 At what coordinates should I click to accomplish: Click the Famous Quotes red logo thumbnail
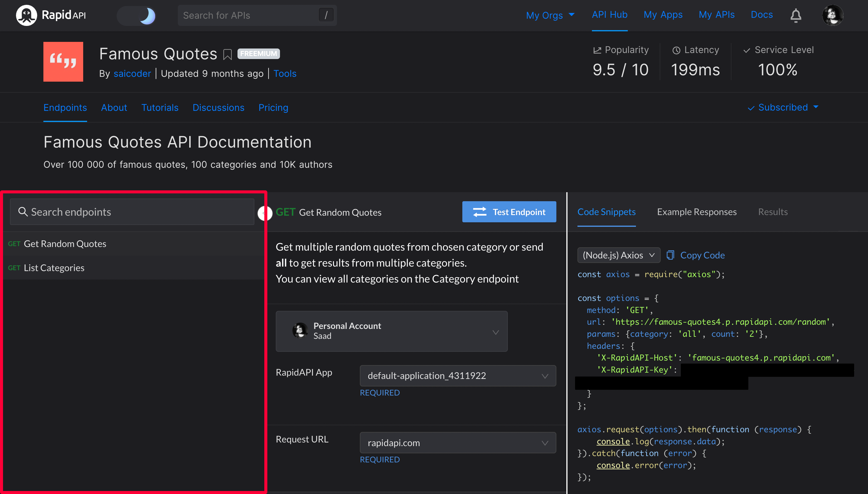(63, 61)
